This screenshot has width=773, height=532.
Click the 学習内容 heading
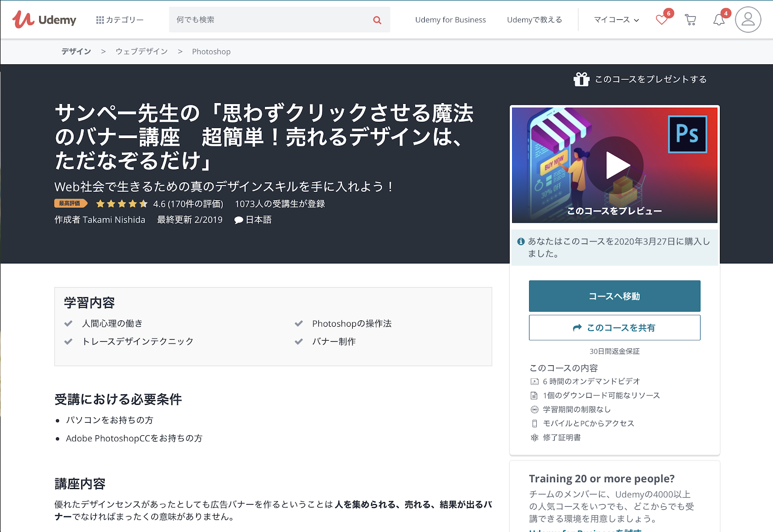pyautogui.click(x=89, y=303)
